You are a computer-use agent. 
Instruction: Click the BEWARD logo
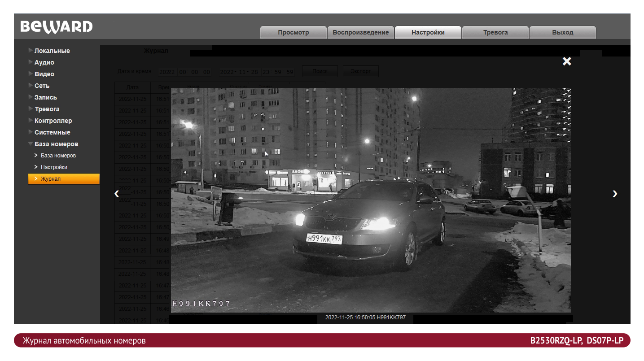[57, 27]
